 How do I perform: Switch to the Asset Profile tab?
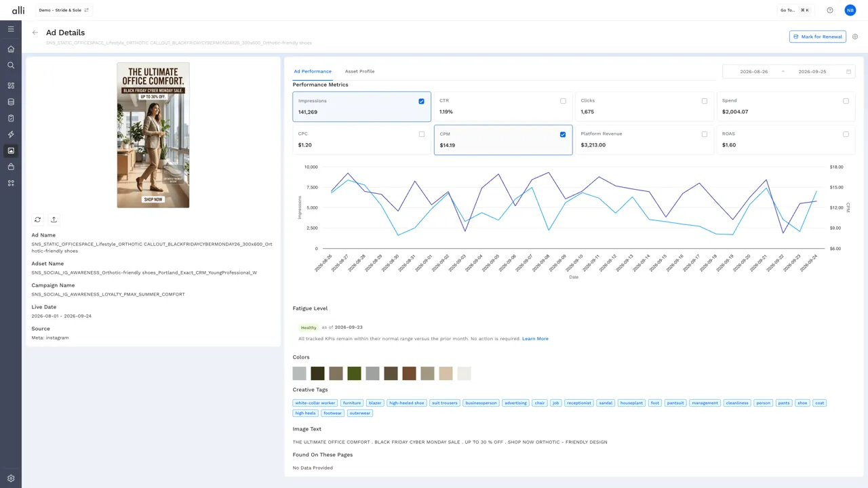(359, 71)
